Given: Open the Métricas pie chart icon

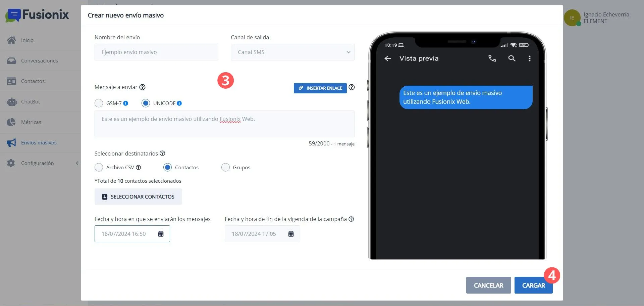Looking at the screenshot, I should (11, 122).
